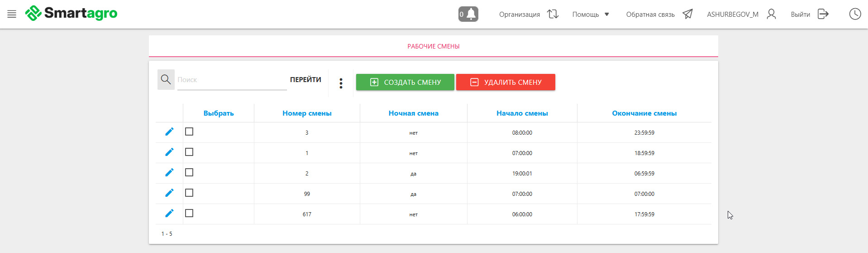Expand the Помощь dropdown
The height and width of the screenshot is (253, 868).
pyautogui.click(x=591, y=15)
